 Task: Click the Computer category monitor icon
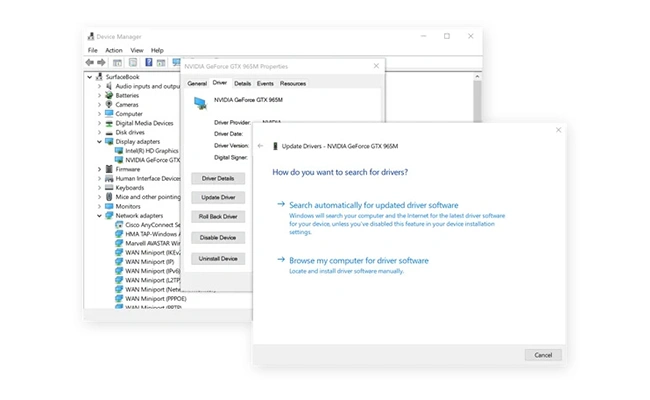[109, 113]
